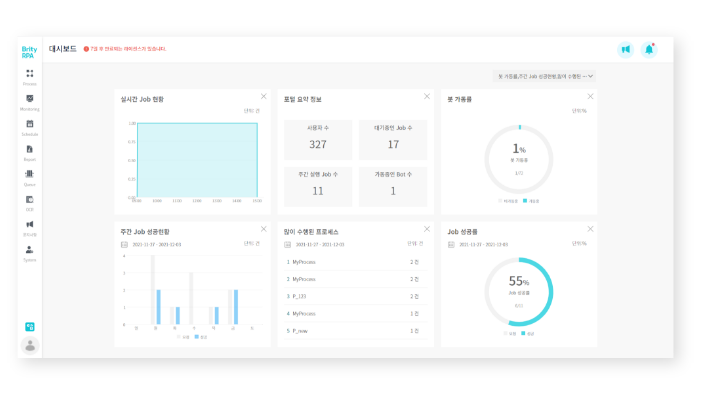The width and height of the screenshot is (703, 393).
Task: Click the 1% bot utilization donut chart
Action: click(x=519, y=160)
